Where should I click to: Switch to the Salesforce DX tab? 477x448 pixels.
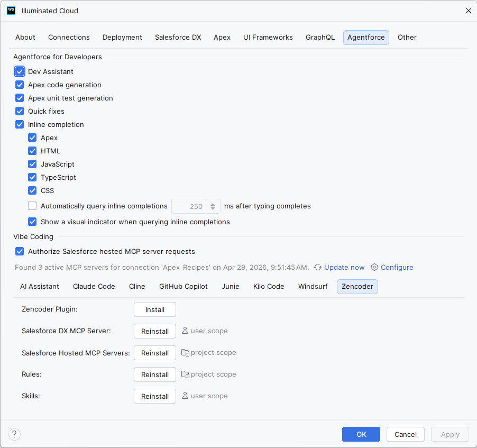pyautogui.click(x=178, y=37)
